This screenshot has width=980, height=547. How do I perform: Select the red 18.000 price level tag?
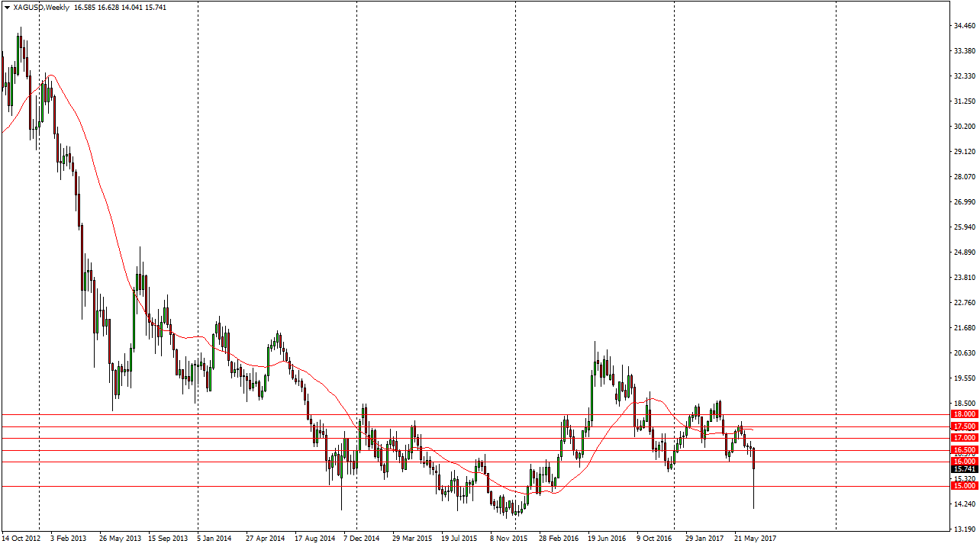(965, 413)
